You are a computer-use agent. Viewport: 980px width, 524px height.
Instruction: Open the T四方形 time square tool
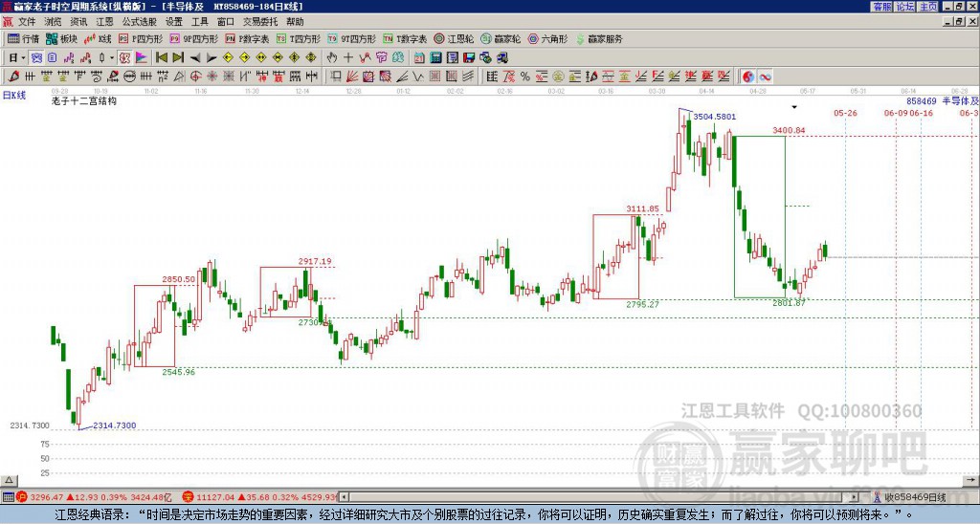299,38
